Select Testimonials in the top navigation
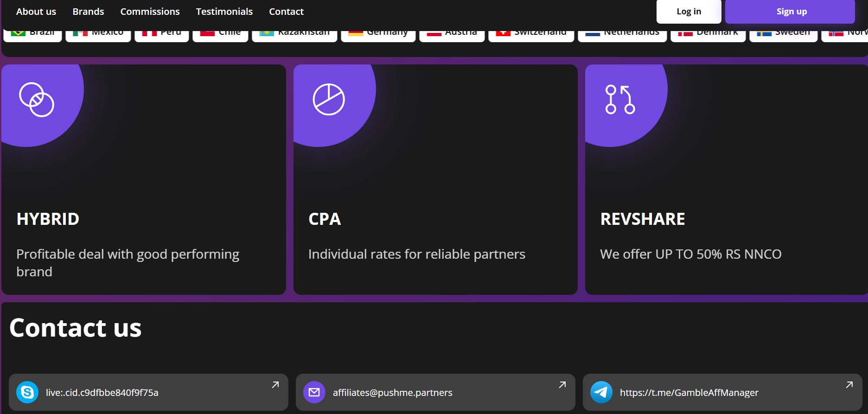The width and height of the screenshot is (868, 414). click(x=224, y=12)
